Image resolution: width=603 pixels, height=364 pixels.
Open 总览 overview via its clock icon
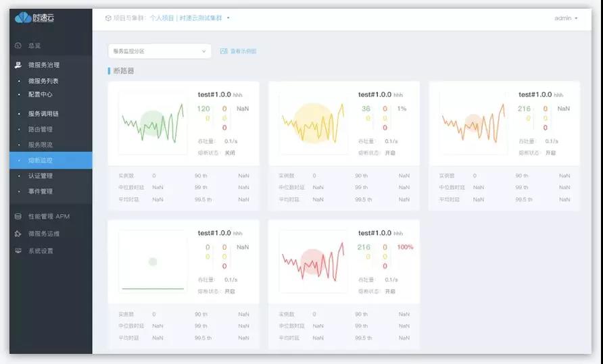point(18,46)
